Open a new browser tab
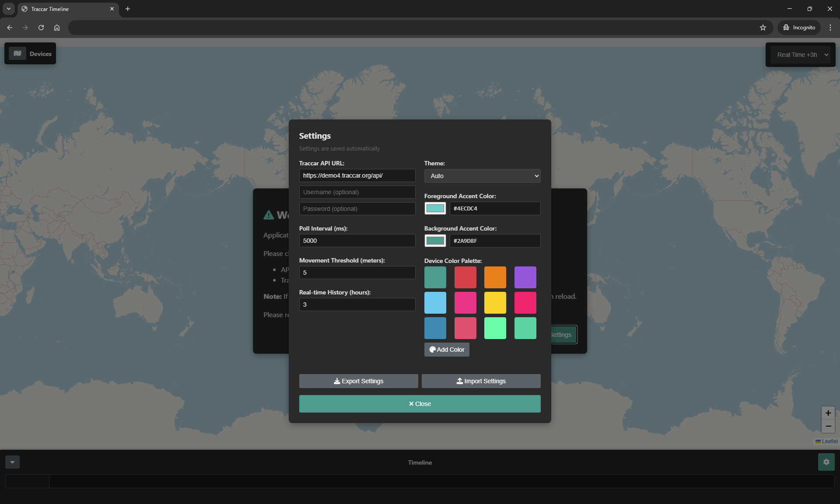840x504 pixels. tap(128, 9)
